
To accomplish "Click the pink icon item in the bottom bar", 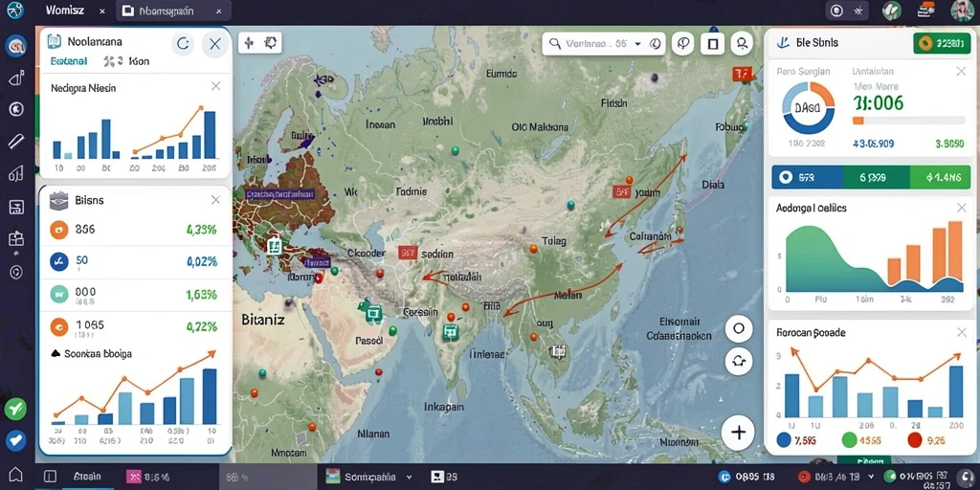I will [148, 477].
